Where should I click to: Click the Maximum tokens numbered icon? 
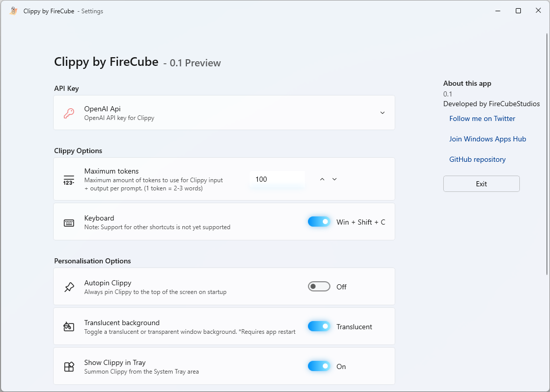point(69,180)
